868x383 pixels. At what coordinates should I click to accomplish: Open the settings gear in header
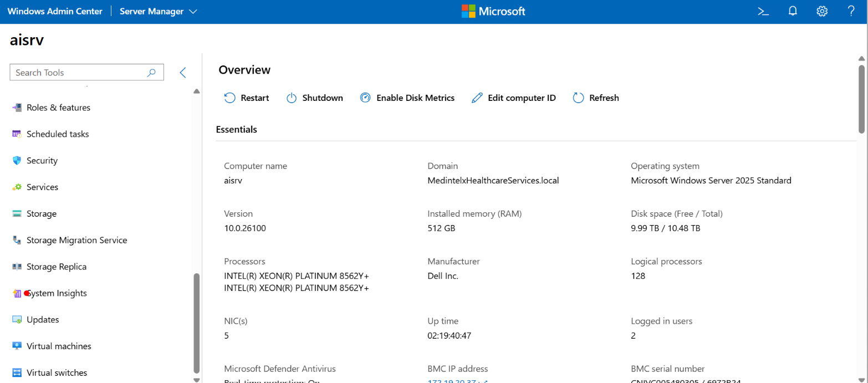click(822, 11)
